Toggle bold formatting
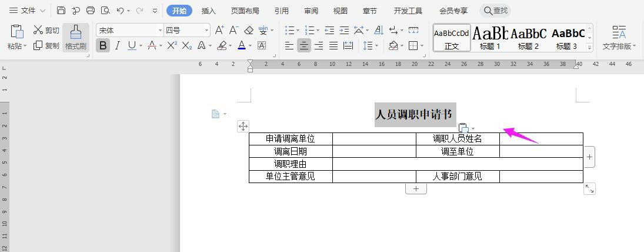Viewport: 644px width, 252px height. pos(103,46)
